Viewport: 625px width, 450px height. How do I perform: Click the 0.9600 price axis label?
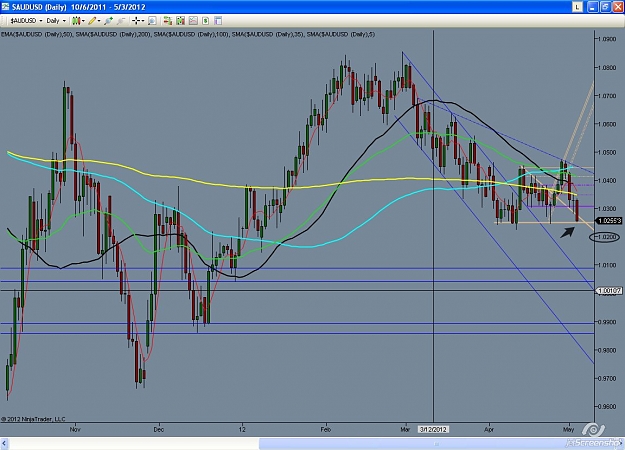tap(607, 407)
